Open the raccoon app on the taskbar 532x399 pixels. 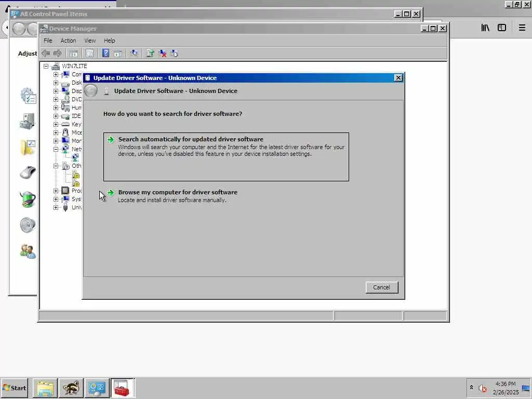pyautogui.click(x=71, y=388)
